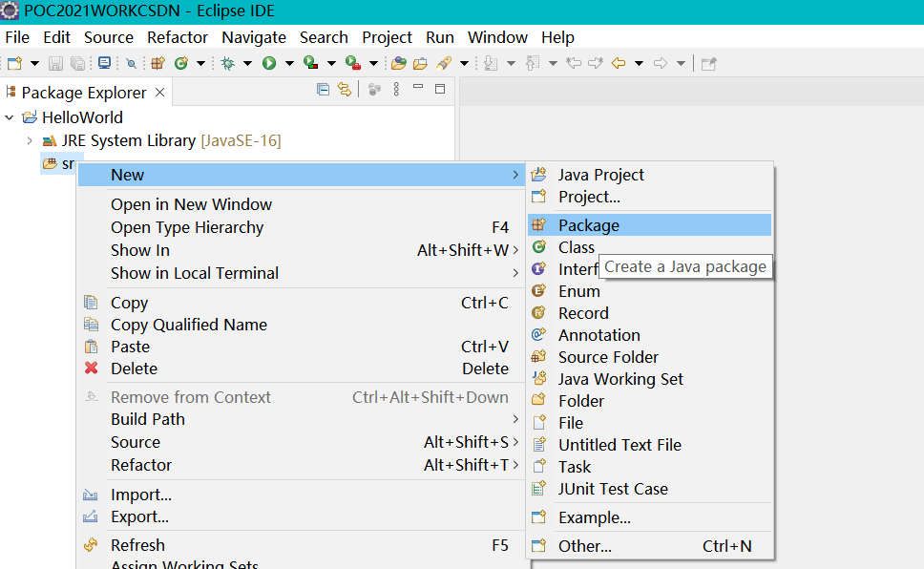This screenshot has width=924, height=569.
Task: Click the New Java Class toolbar icon
Action: point(181,63)
